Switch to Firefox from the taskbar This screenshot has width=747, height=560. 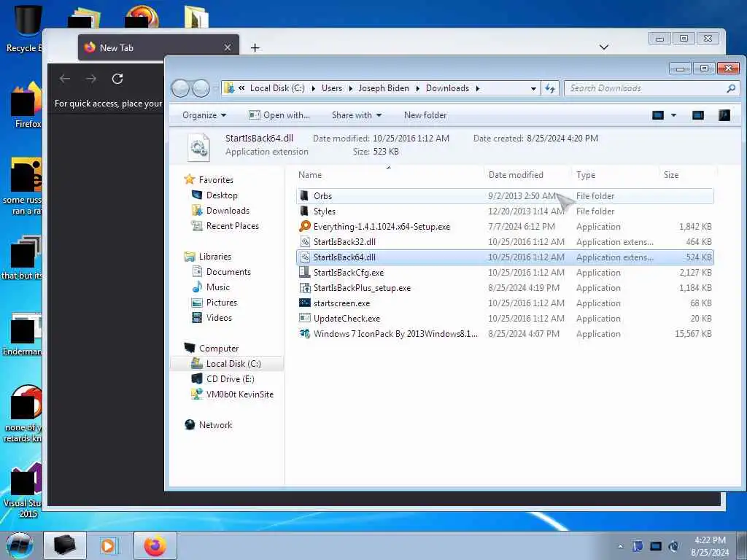(155, 545)
